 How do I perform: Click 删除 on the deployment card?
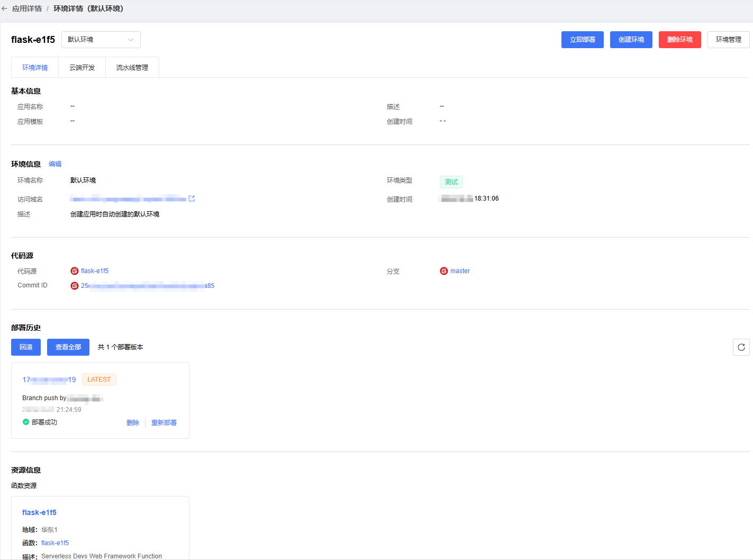[x=133, y=423]
